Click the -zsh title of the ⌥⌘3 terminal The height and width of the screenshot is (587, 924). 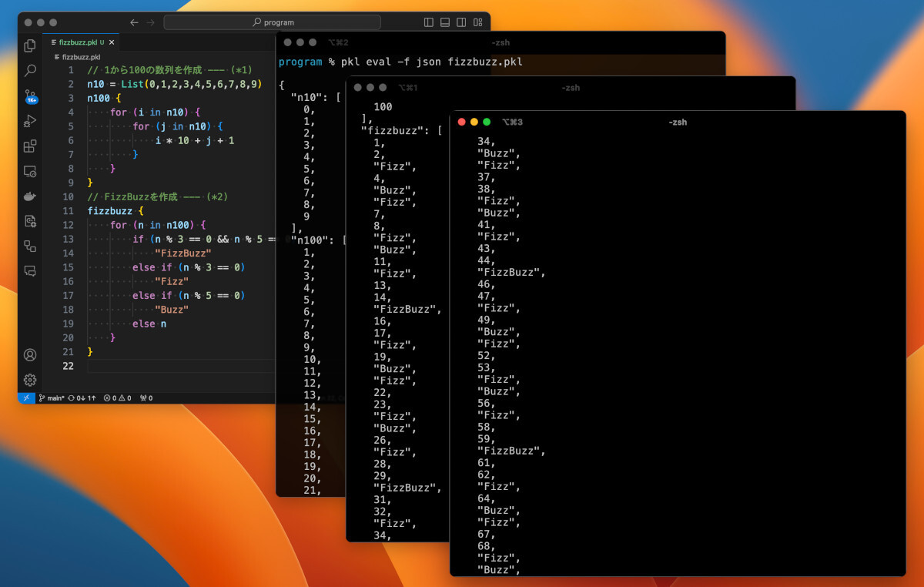pos(678,122)
